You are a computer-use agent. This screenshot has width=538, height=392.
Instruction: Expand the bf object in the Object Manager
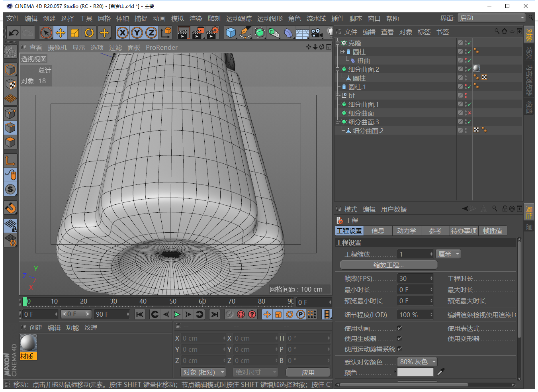337,95
